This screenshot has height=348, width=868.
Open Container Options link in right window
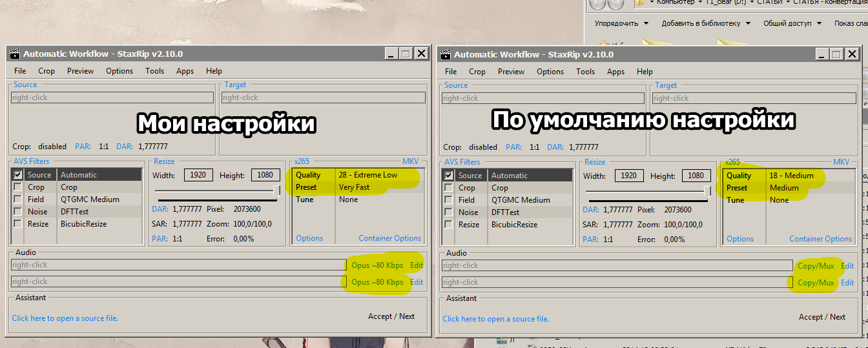(821, 239)
